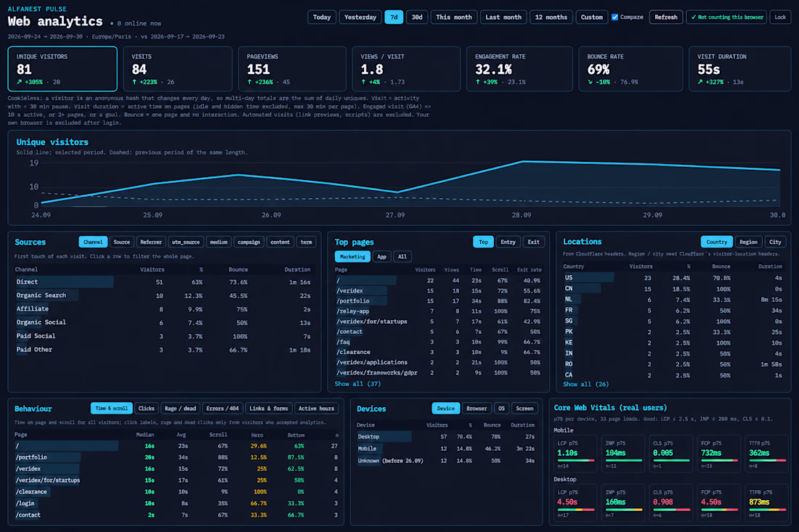Select the Engagement Rate metric card
This screenshot has height=532, width=799.
click(x=519, y=69)
